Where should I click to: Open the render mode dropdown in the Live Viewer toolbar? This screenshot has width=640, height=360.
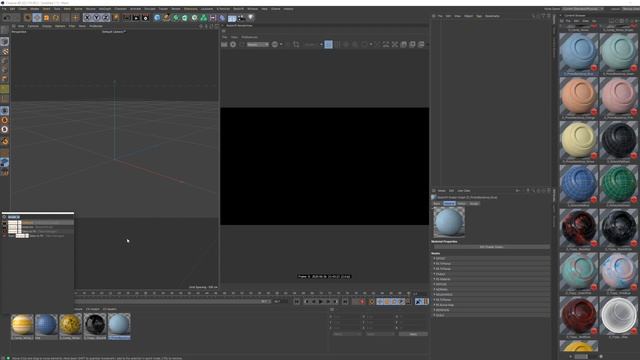coord(258,44)
